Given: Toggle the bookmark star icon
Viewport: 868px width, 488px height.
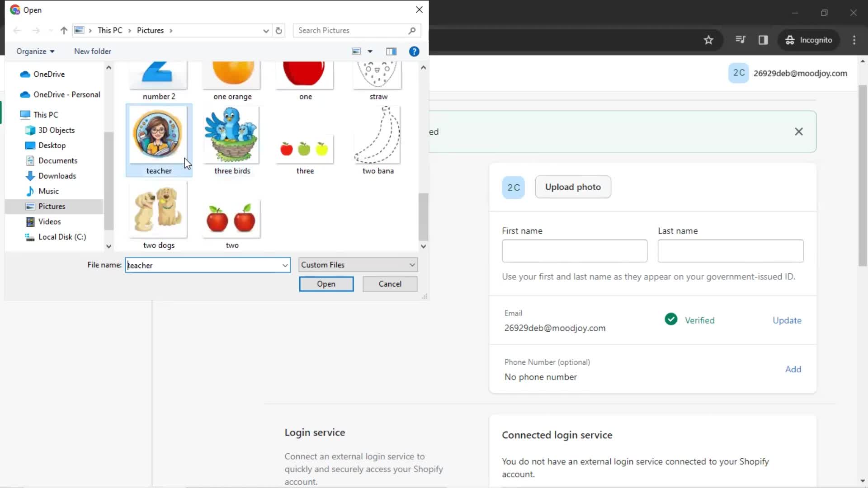Looking at the screenshot, I should pos(709,39).
